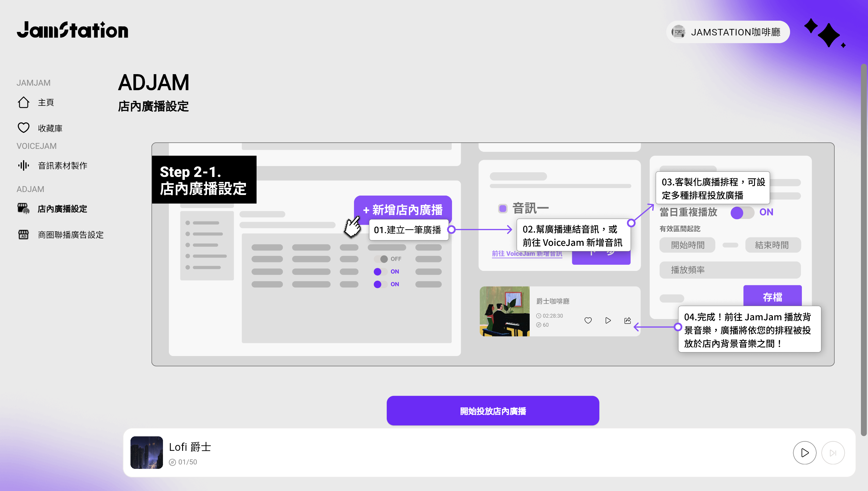Click the Step 2-1 tutorial image
Image resolution: width=868 pixels, height=491 pixels.
click(x=493, y=254)
